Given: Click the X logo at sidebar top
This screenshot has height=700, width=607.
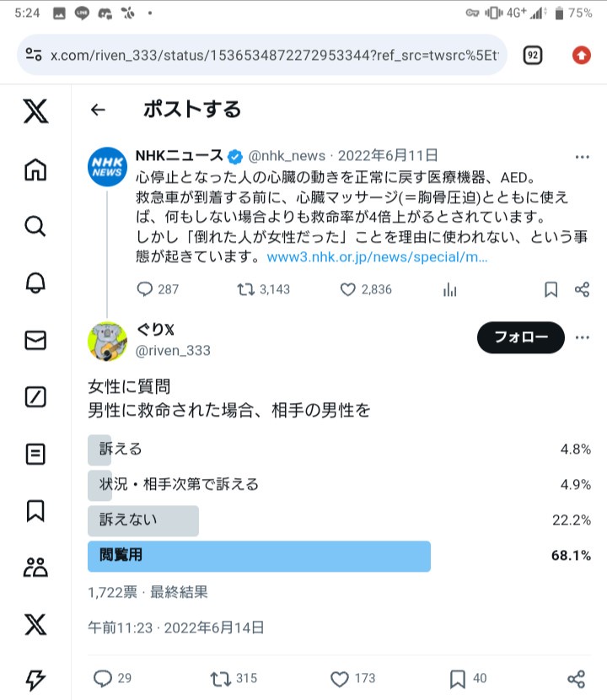Looking at the screenshot, I should point(35,110).
